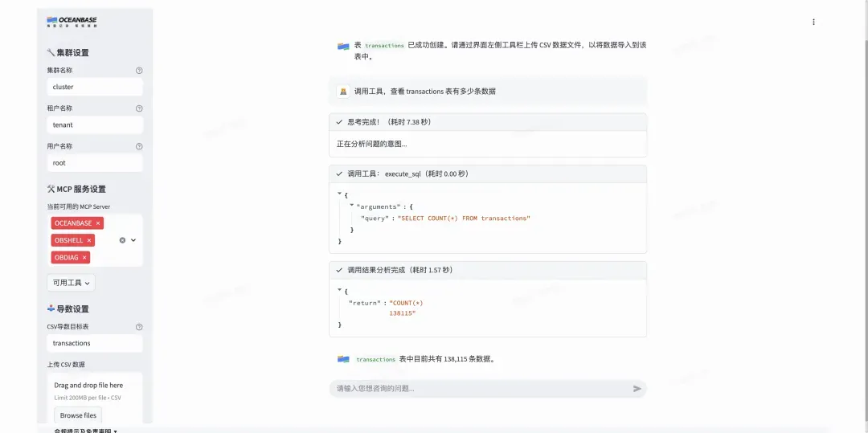Viewport: 868px width, 433px height.
Task: Click the 集群设置 section heading
Action: pyautogui.click(x=68, y=52)
